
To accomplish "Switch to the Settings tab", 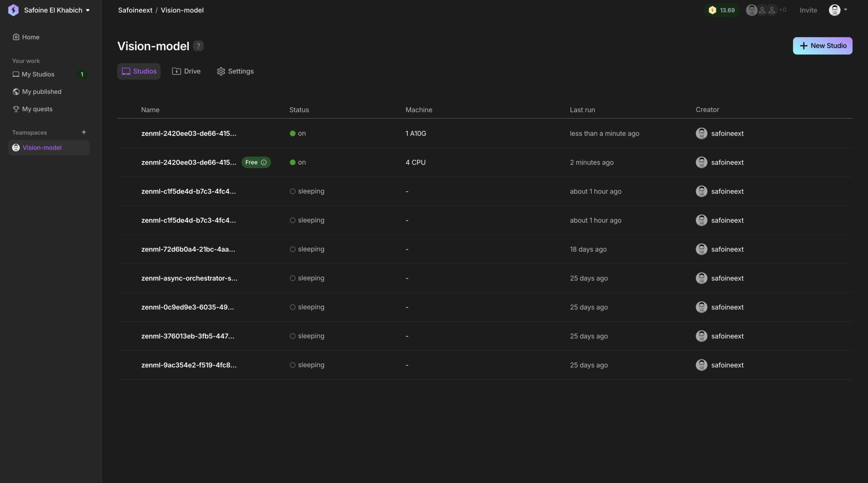I will coord(235,71).
